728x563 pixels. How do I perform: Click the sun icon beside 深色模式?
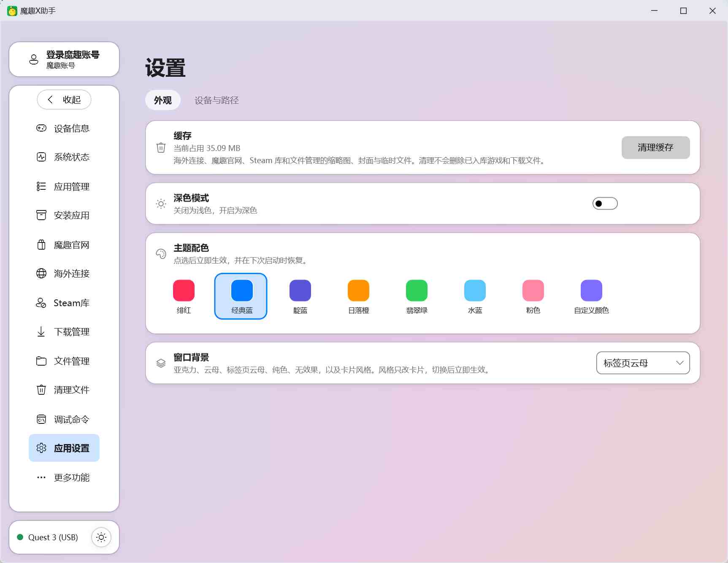pyautogui.click(x=161, y=204)
